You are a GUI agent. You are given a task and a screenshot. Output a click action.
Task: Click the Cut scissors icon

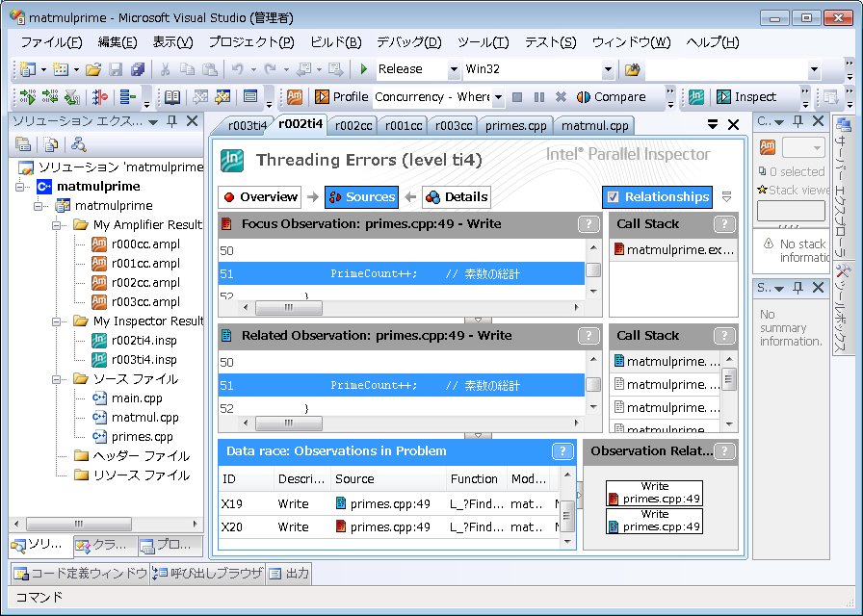click(x=165, y=69)
